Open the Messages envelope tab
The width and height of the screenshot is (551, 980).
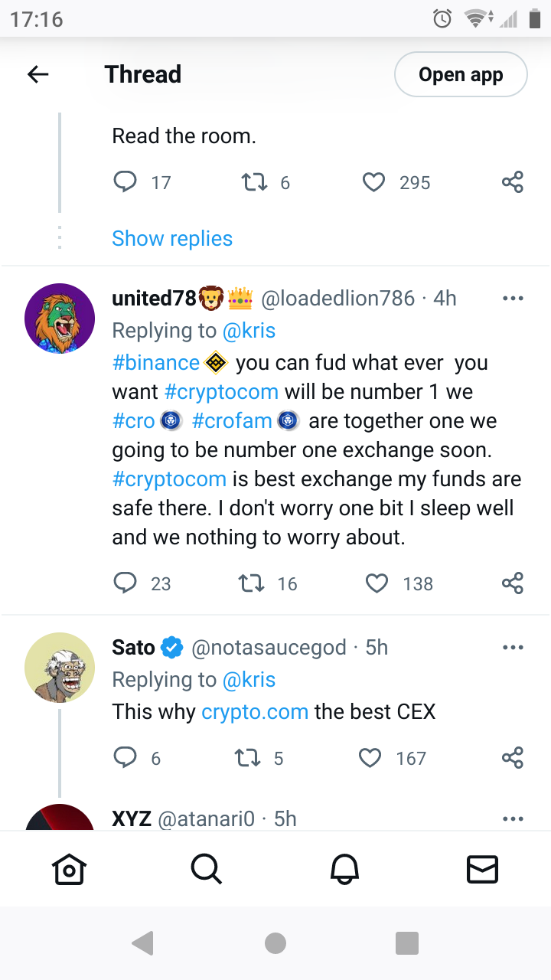click(x=482, y=869)
